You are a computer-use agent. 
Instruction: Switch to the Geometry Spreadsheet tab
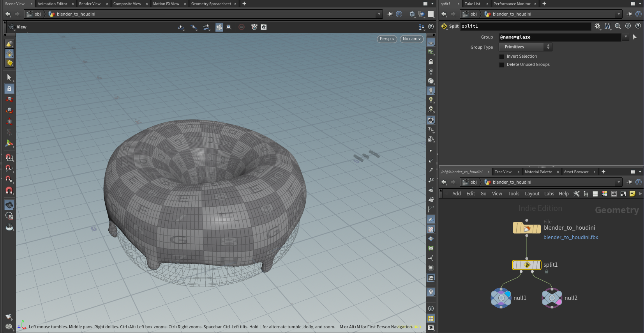[211, 4]
